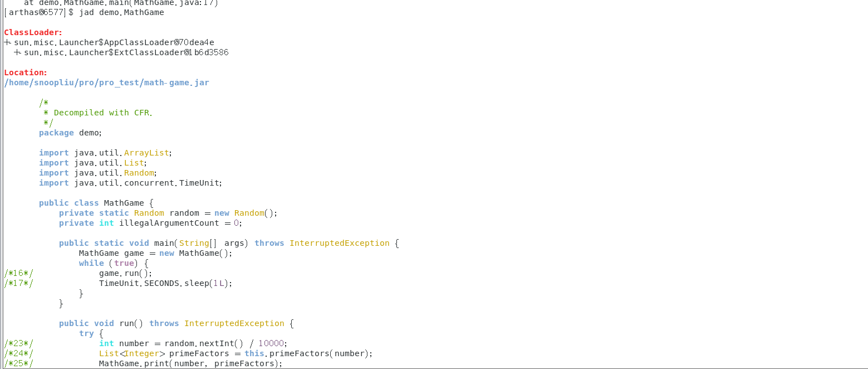This screenshot has height=369, width=868.
Task: Click 'public class MathGame {' declaration
Action: click(96, 203)
